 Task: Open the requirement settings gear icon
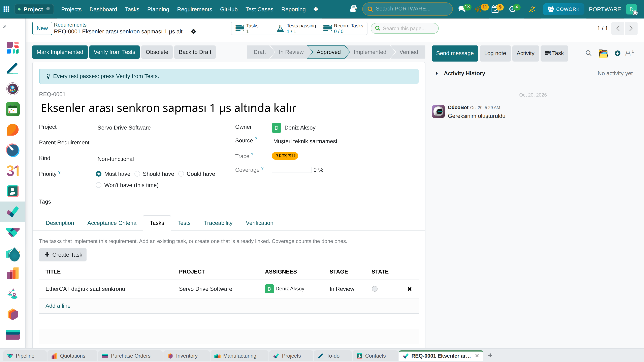(193, 32)
